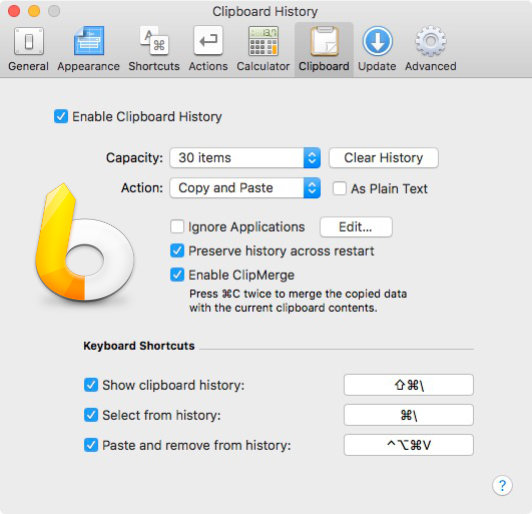Open the Update preferences pane
This screenshot has width=532, height=514.
(377, 49)
